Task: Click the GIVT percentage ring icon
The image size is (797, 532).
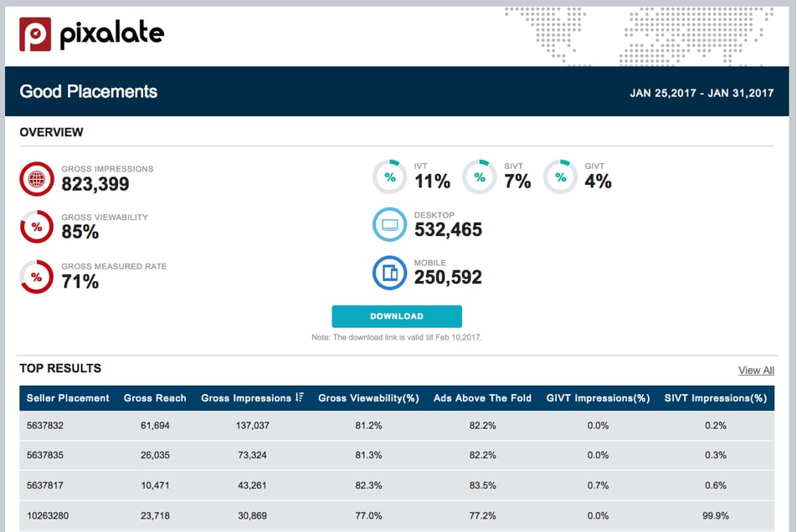Action: (x=560, y=176)
